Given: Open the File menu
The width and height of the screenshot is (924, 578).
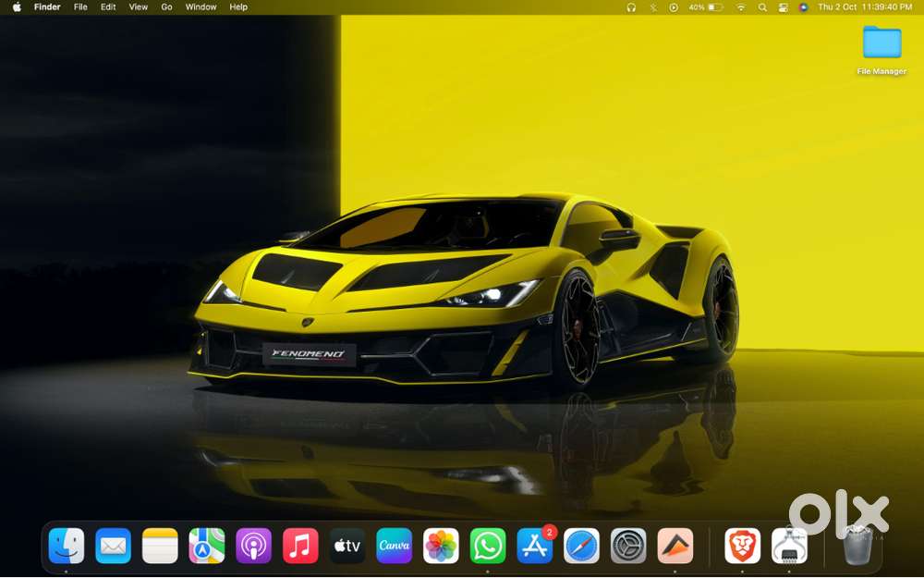Looking at the screenshot, I should [80, 7].
